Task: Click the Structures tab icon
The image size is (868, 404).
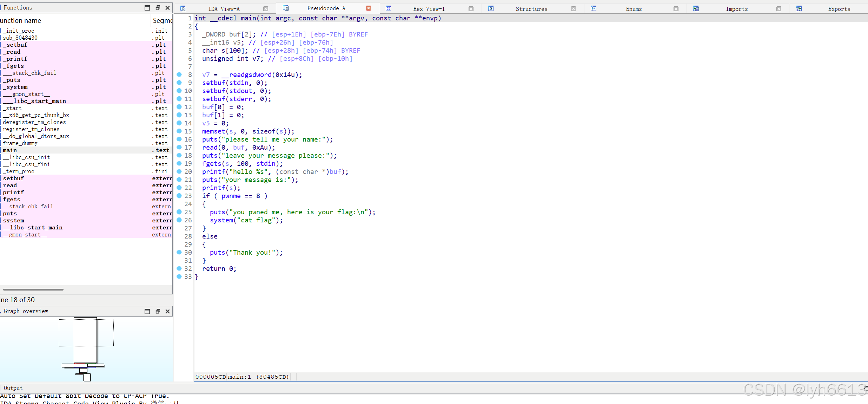Action: coord(491,8)
